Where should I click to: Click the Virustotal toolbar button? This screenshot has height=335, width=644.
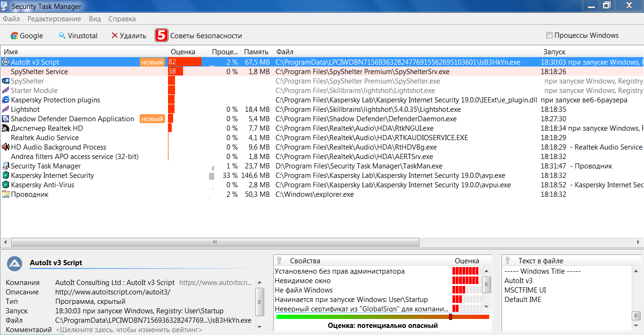pyautogui.click(x=78, y=36)
